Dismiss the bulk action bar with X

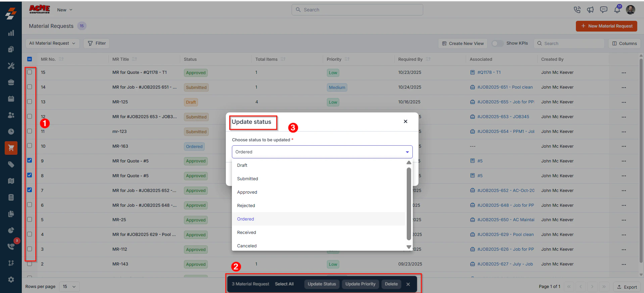coord(408,284)
